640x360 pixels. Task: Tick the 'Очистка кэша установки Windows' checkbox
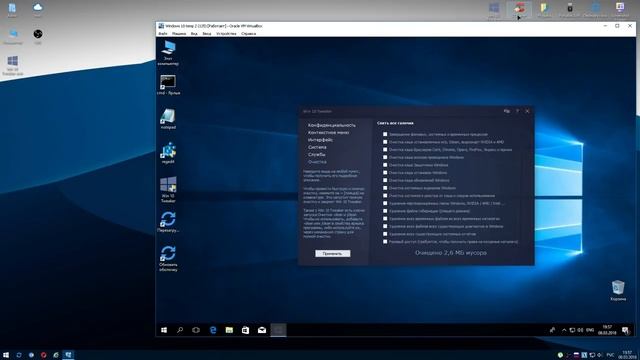point(385,173)
